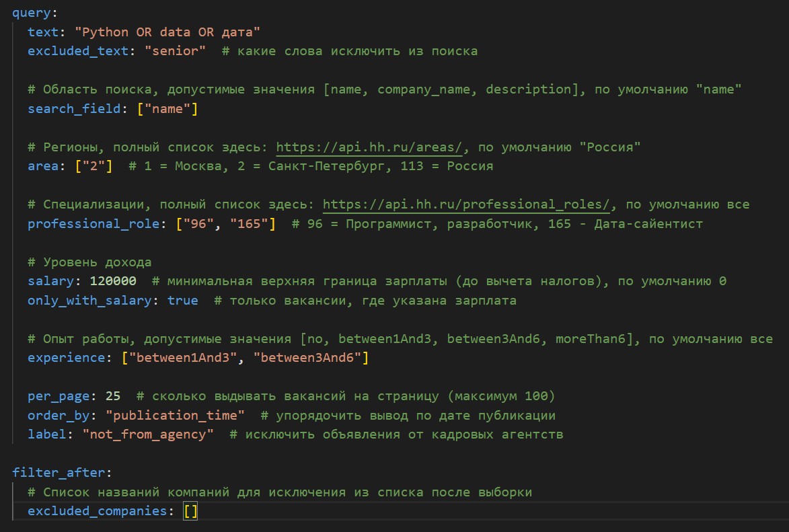
Task: Click the comment 'сколько выдывать вакансий на страницу'
Action: click(346, 396)
